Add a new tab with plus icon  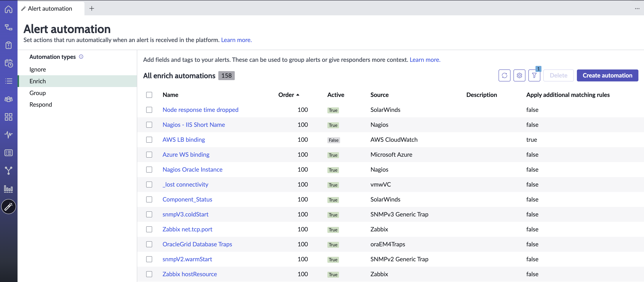(x=92, y=9)
